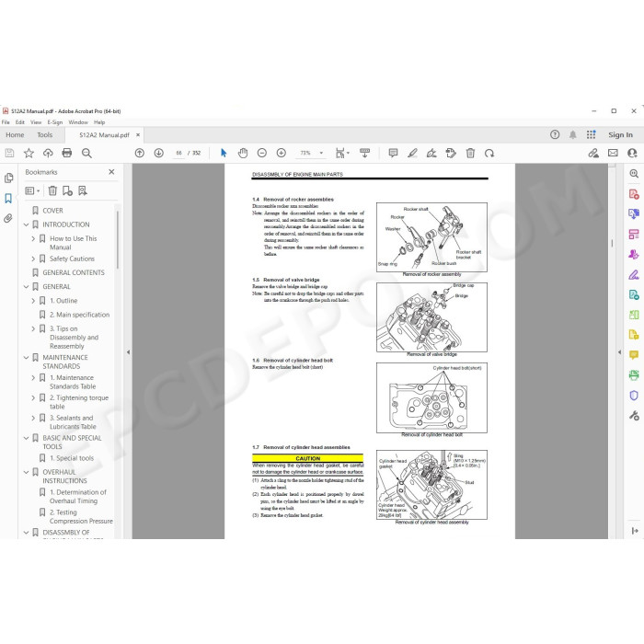This screenshot has height=644, width=644.
Task: Select the Highlight text pen
Action: (x=412, y=154)
